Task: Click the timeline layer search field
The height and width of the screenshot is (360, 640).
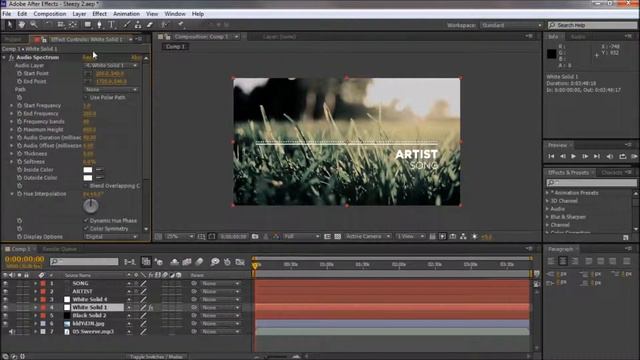Action: tap(84, 261)
